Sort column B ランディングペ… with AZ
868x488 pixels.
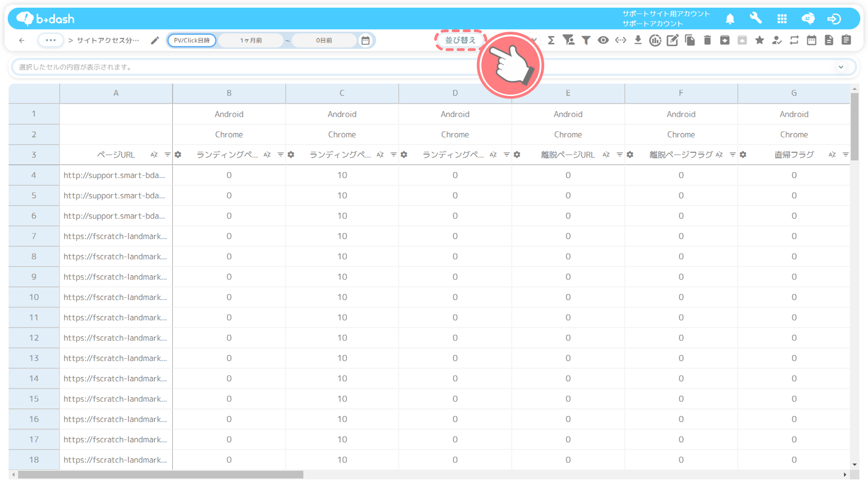(267, 155)
